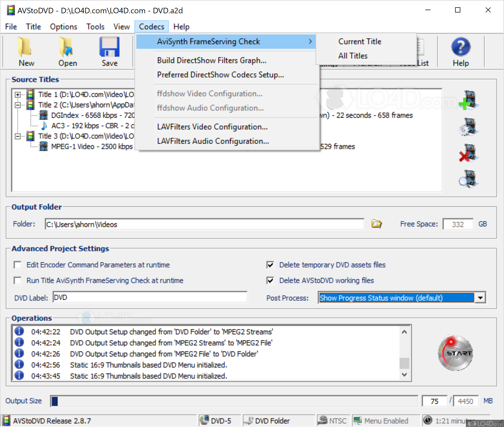The height and width of the screenshot is (427, 504).
Task: Select the AviSynth FrameServing Check submenu
Action: (226, 42)
